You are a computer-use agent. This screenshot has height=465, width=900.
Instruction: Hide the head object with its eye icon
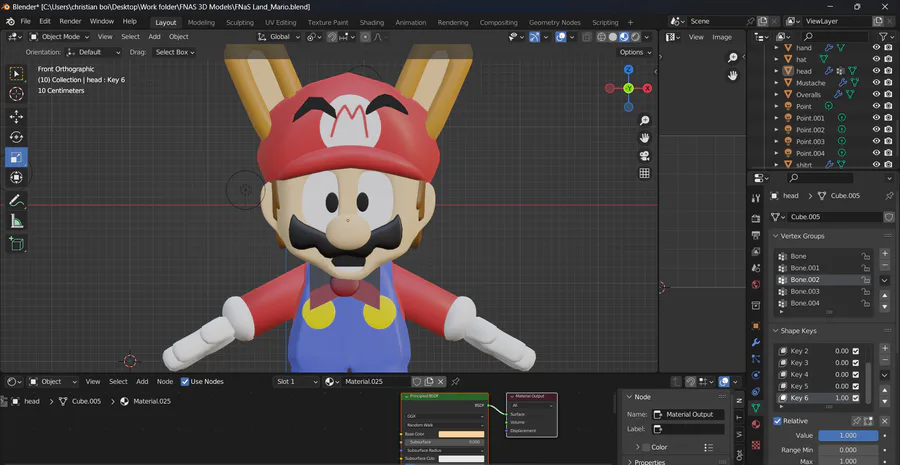tap(876, 71)
